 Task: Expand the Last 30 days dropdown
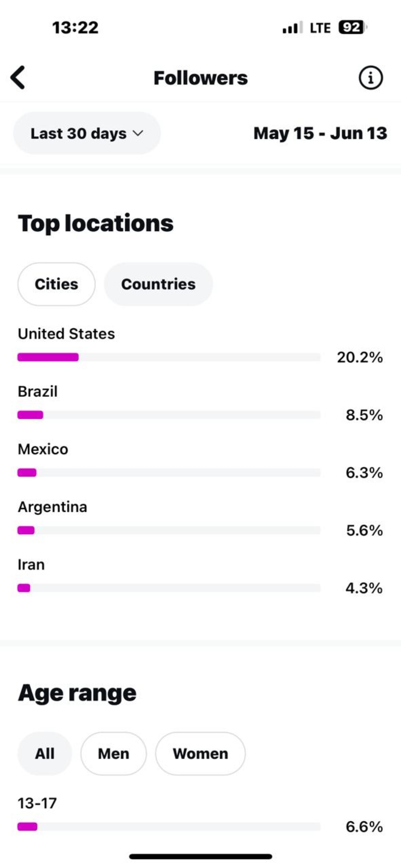pyautogui.click(x=87, y=133)
